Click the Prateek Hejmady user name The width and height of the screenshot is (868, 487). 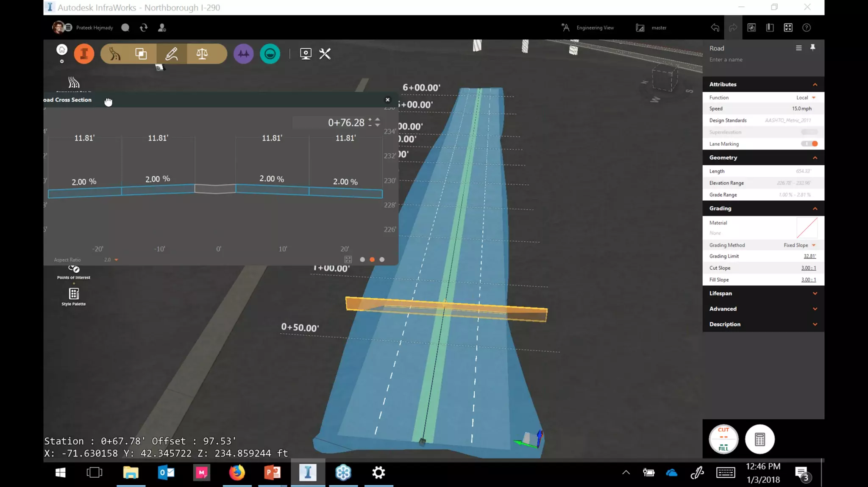tap(95, 28)
